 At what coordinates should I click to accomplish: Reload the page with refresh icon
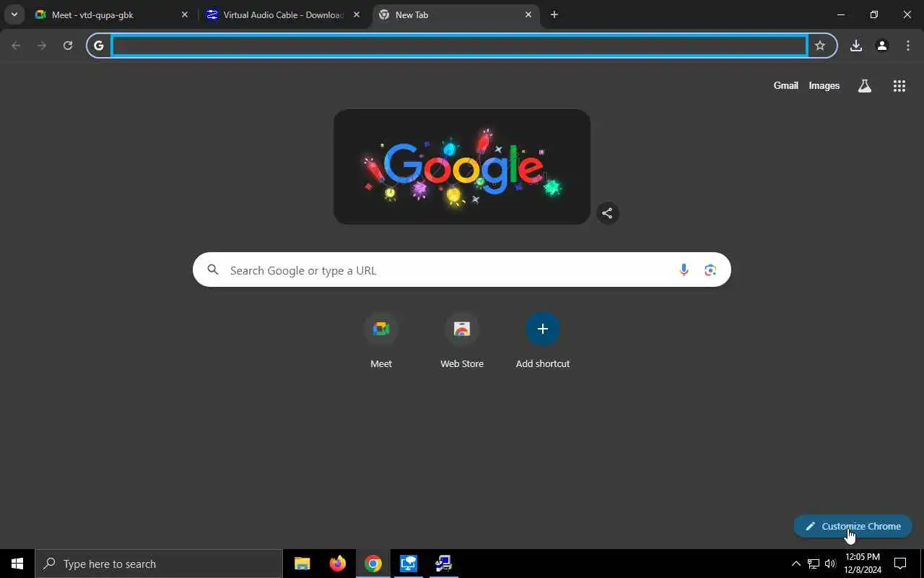68,46
